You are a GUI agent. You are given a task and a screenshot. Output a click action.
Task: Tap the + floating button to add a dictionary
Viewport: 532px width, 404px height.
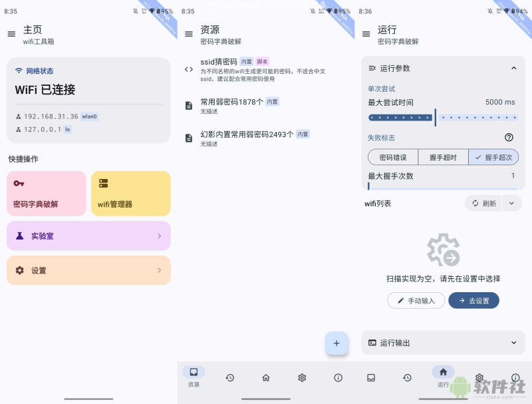coord(336,343)
